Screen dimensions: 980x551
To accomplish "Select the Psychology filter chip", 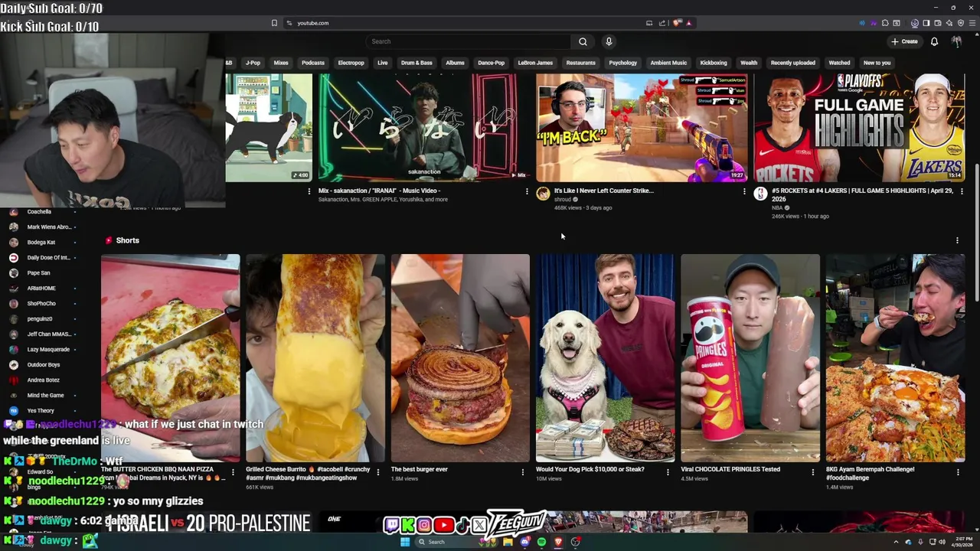I will coord(623,63).
